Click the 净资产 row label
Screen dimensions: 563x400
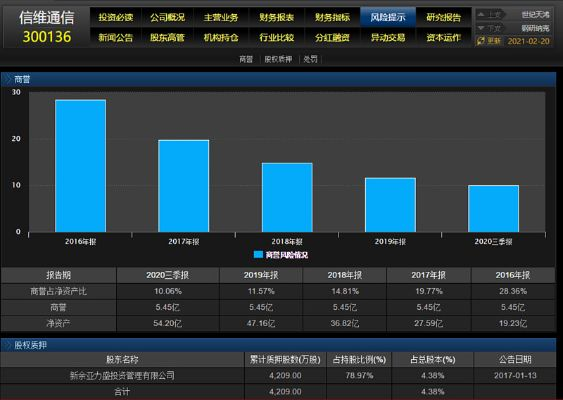(x=59, y=324)
